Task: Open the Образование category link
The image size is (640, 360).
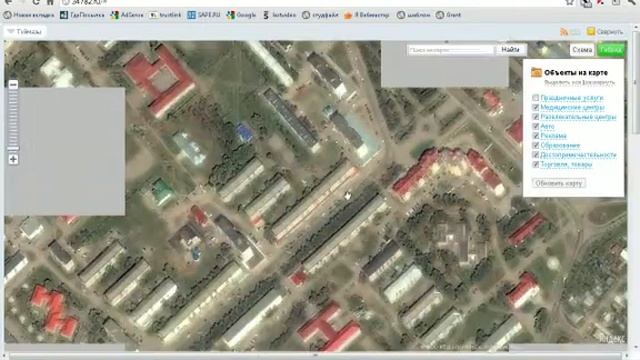Action: pyautogui.click(x=560, y=146)
